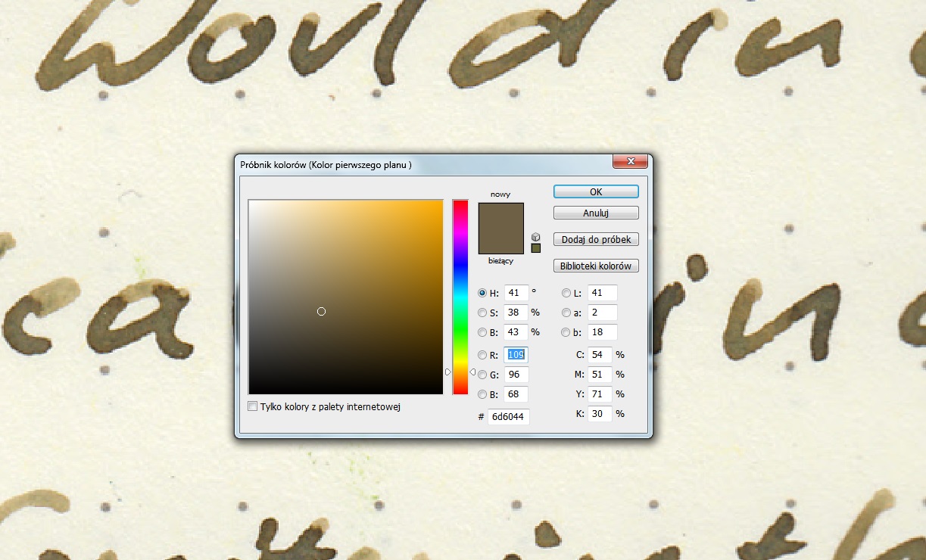Click the vertical rainbow hue slider
Image resolution: width=926 pixels, height=560 pixels.
click(460, 297)
